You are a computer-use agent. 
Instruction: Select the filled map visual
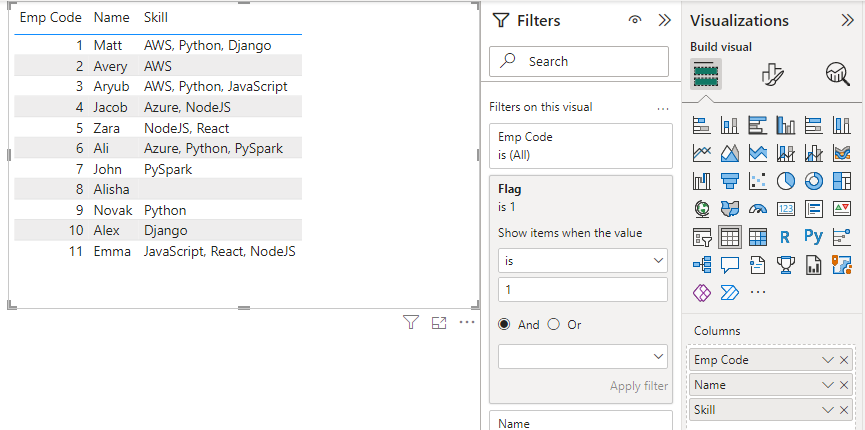[729, 209]
